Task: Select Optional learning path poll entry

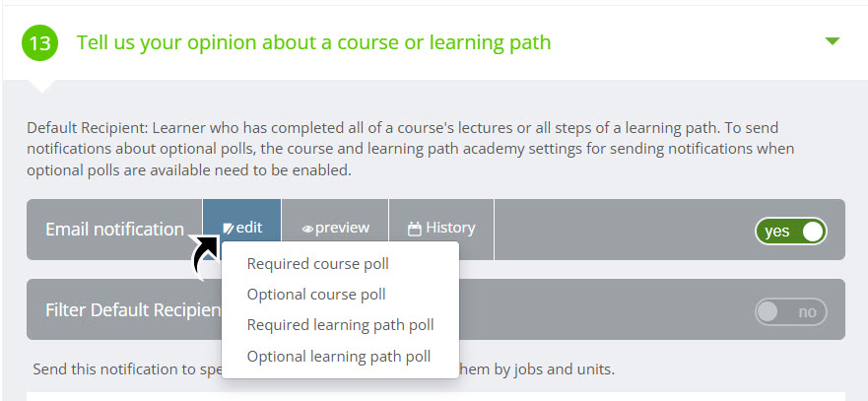Action: [339, 356]
